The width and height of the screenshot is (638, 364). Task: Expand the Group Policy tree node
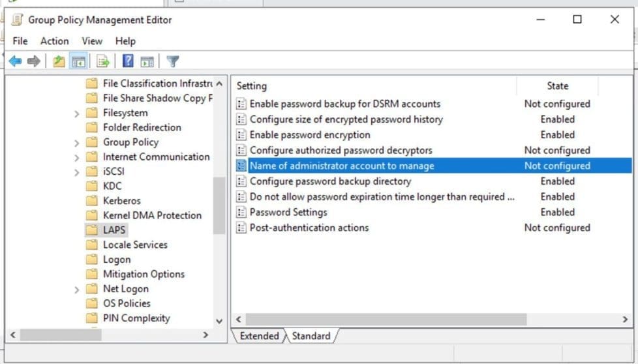(x=77, y=143)
